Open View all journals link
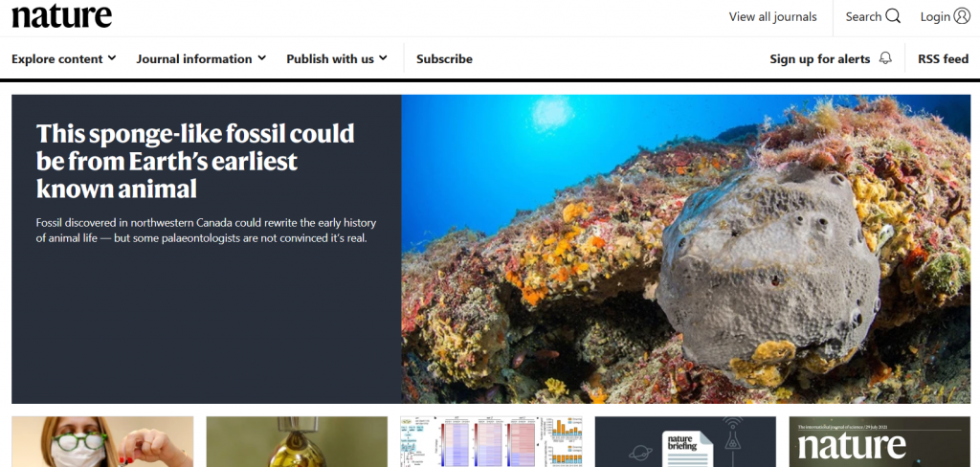Image resolution: width=980 pixels, height=467 pixels. click(x=772, y=17)
